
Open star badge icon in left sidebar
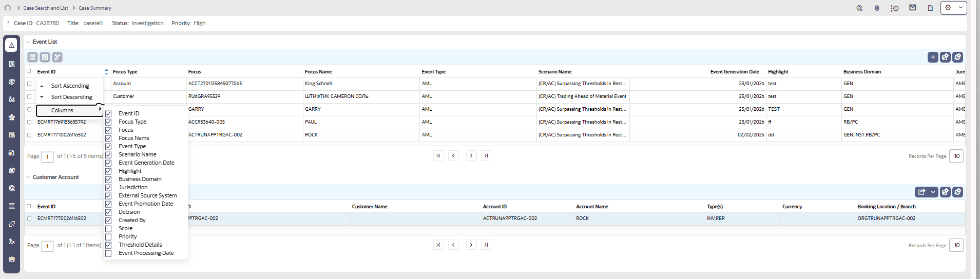pos(11,117)
